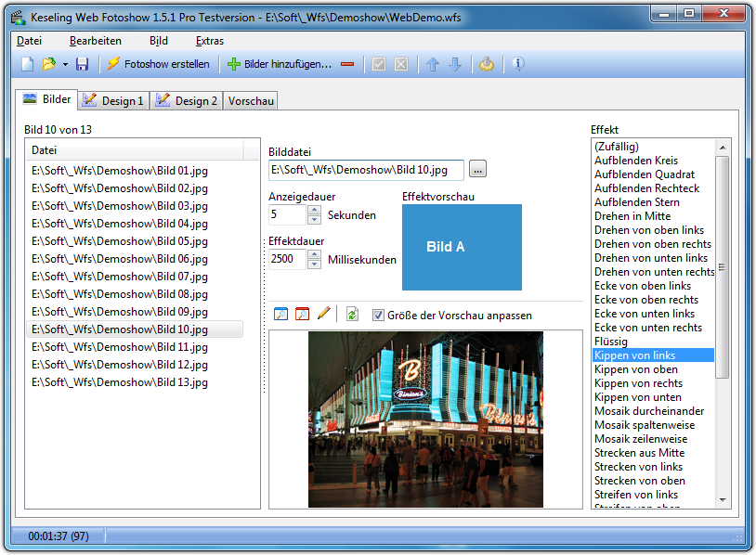This screenshot has height=555, width=756.
Task: Click the green refresh icon above preview
Action: pyautogui.click(x=352, y=315)
